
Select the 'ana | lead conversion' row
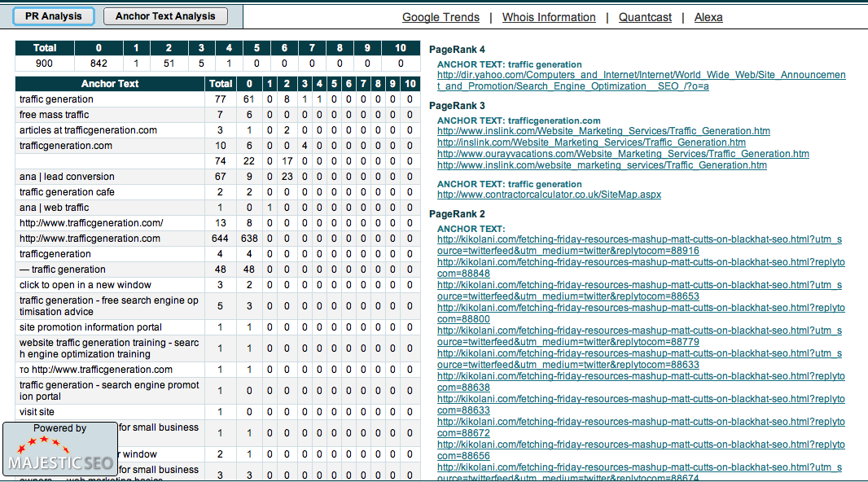click(67, 177)
